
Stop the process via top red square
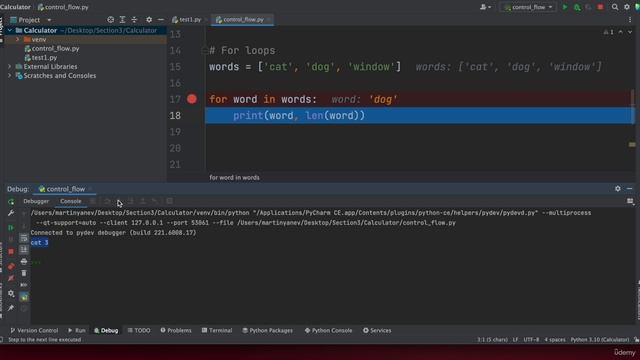[x=600, y=7]
